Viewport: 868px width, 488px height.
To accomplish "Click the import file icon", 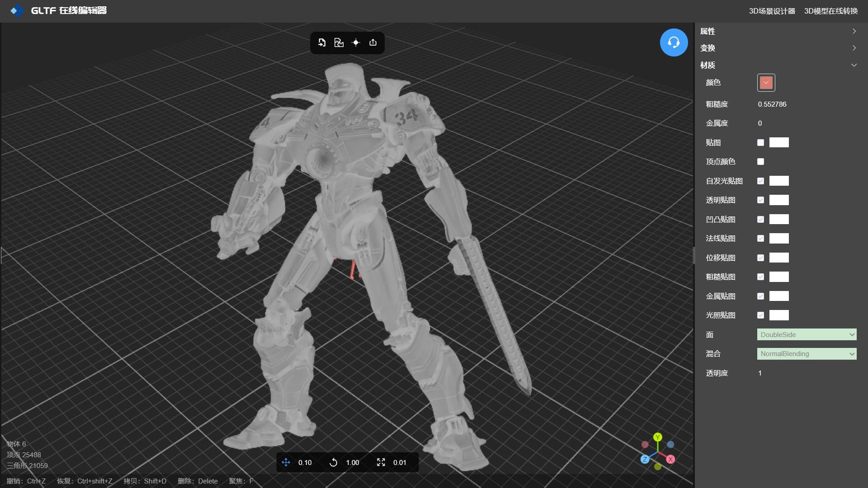I will [322, 42].
